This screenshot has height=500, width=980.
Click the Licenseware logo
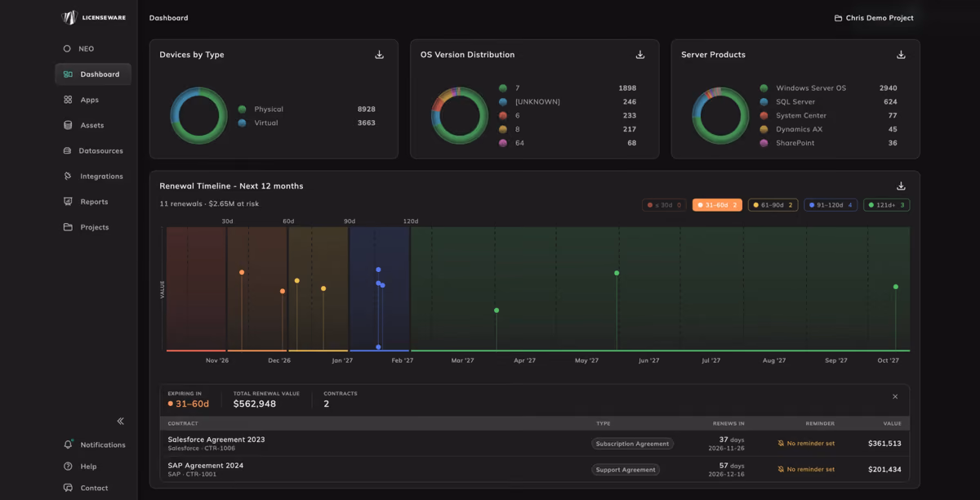[x=95, y=17]
